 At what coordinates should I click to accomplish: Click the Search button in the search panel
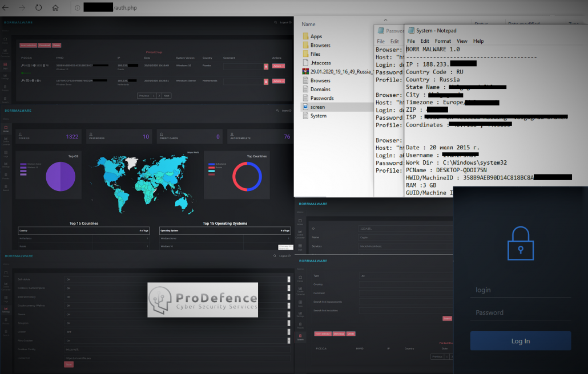click(447, 319)
